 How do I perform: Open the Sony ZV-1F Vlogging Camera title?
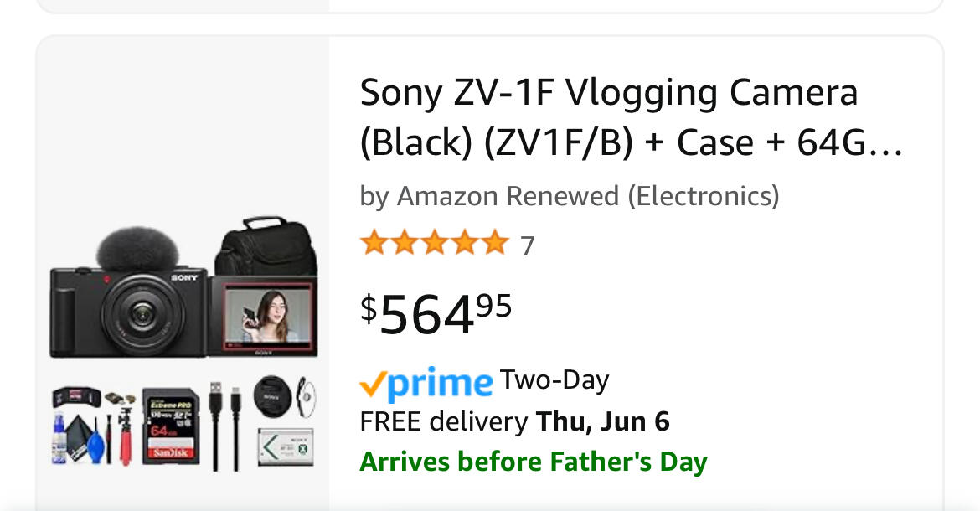pyautogui.click(x=632, y=117)
